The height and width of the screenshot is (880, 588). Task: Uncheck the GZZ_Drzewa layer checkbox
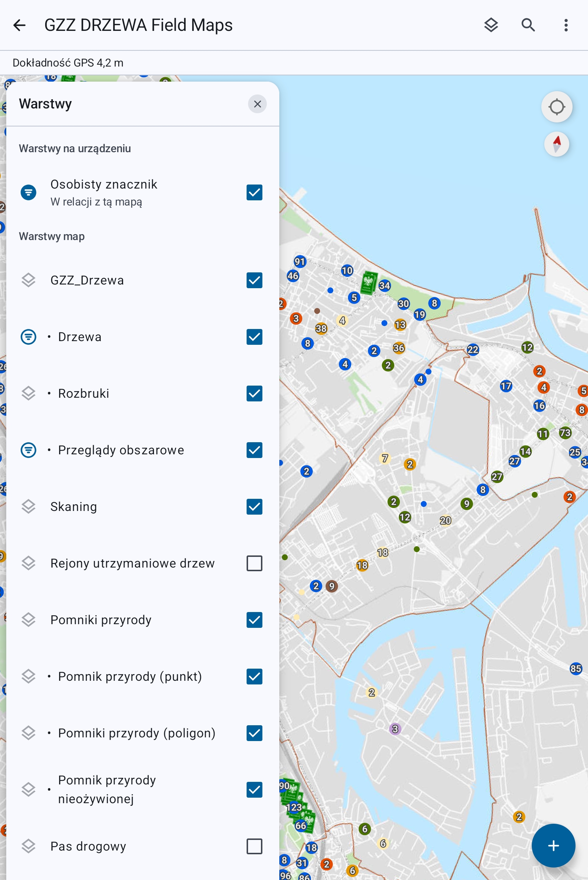254,280
